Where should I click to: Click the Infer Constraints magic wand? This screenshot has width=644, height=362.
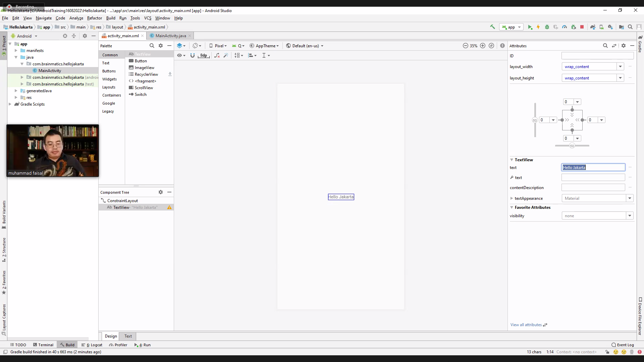(x=226, y=55)
